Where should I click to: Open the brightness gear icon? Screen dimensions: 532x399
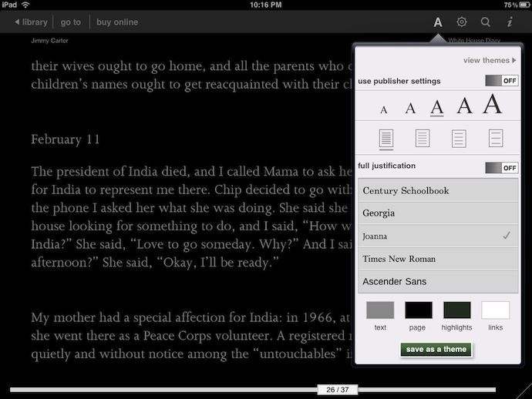(461, 22)
